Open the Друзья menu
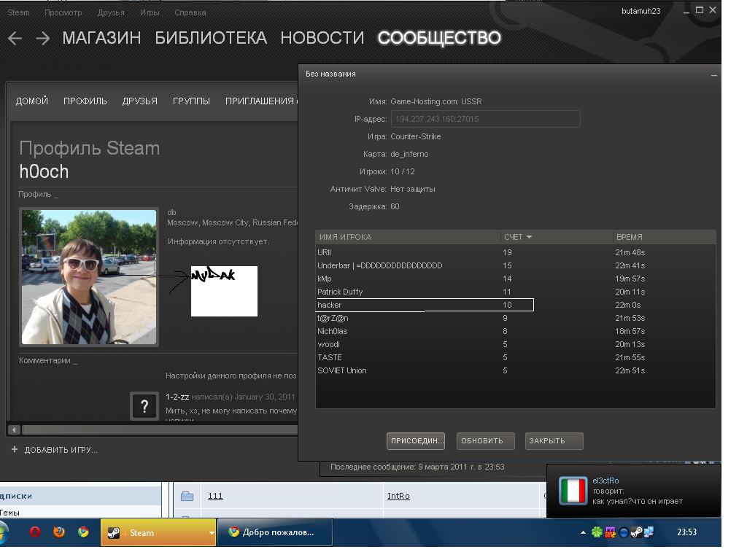Screen dimensions: 747x560 point(111,12)
